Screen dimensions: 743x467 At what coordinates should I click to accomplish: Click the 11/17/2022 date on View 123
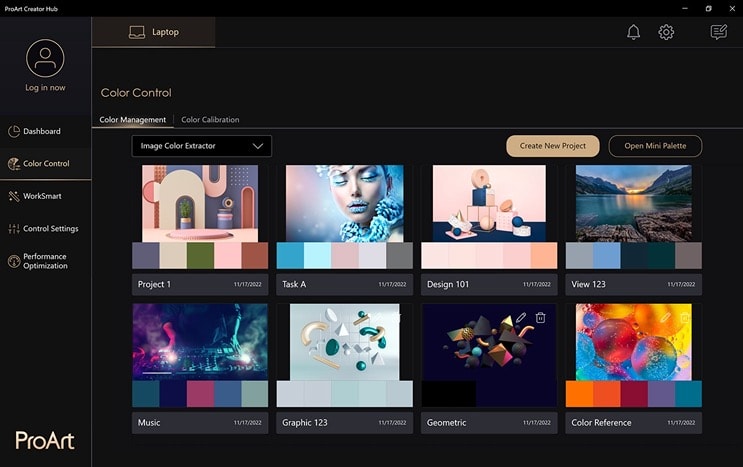point(681,284)
